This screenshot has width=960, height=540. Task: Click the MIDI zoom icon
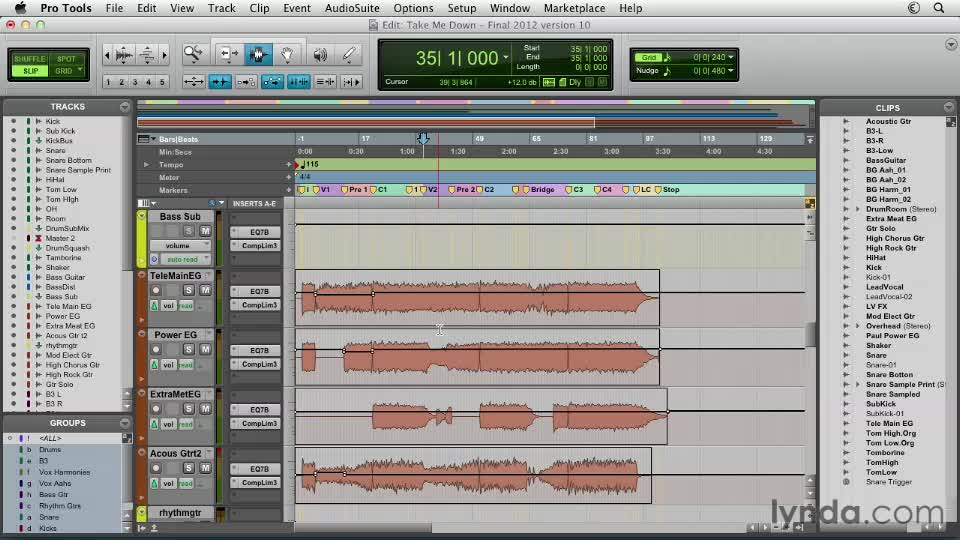147,56
